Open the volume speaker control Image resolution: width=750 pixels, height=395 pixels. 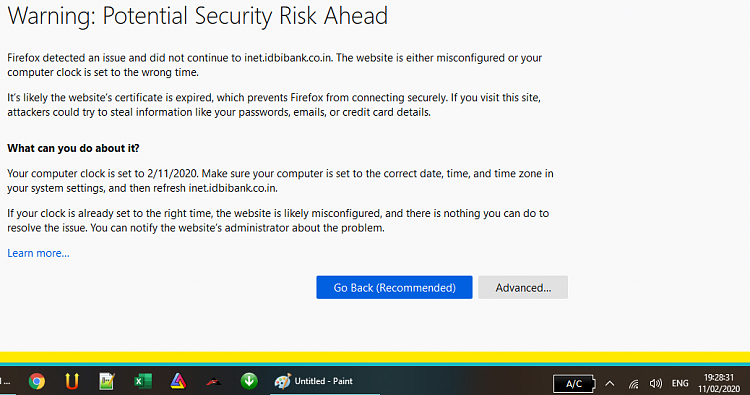[656, 384]
